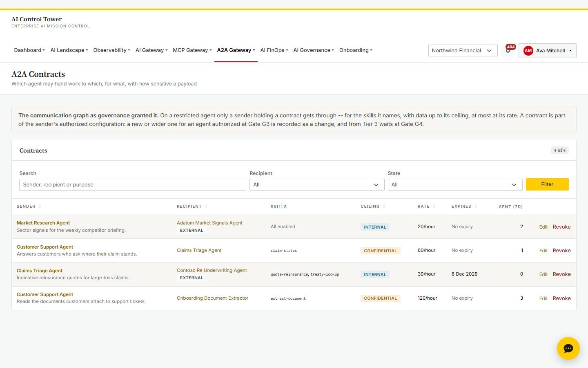Open the AI Gateway menu
The width and height of the screenshot is (588, 368).
tap(151, 50)
